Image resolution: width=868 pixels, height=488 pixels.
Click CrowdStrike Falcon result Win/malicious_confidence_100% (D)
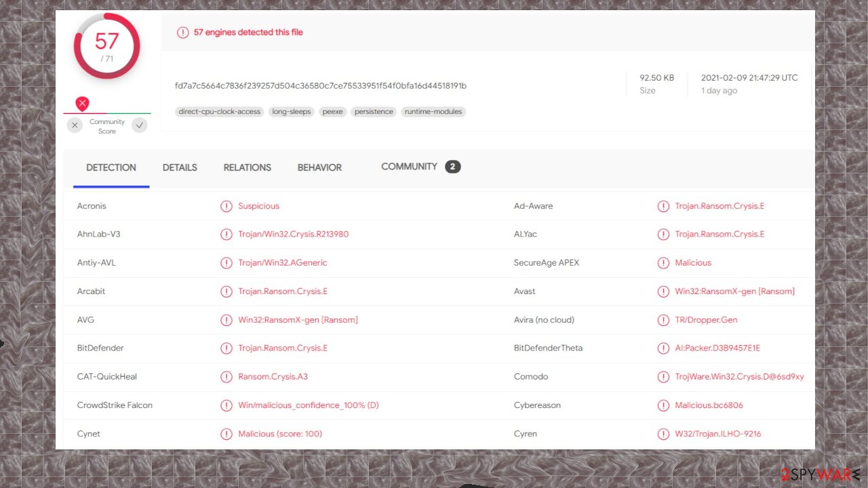pos(309,405)
